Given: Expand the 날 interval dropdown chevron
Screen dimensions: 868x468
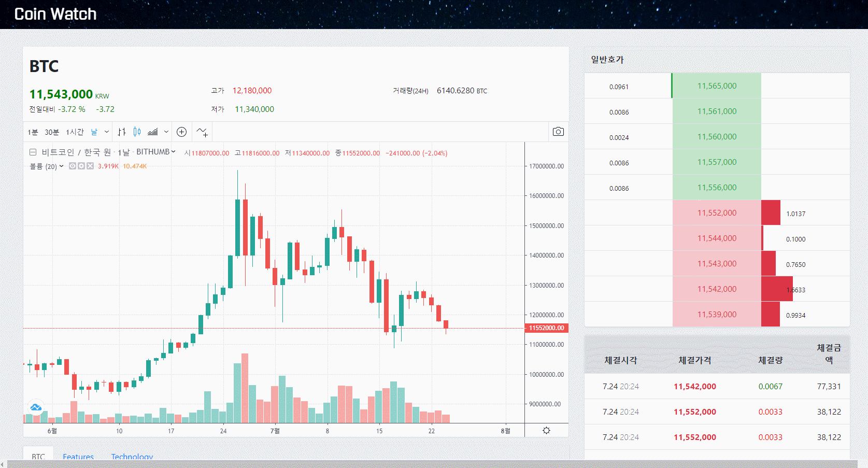Looking at the screenshot, I should (x=106, y=132).
